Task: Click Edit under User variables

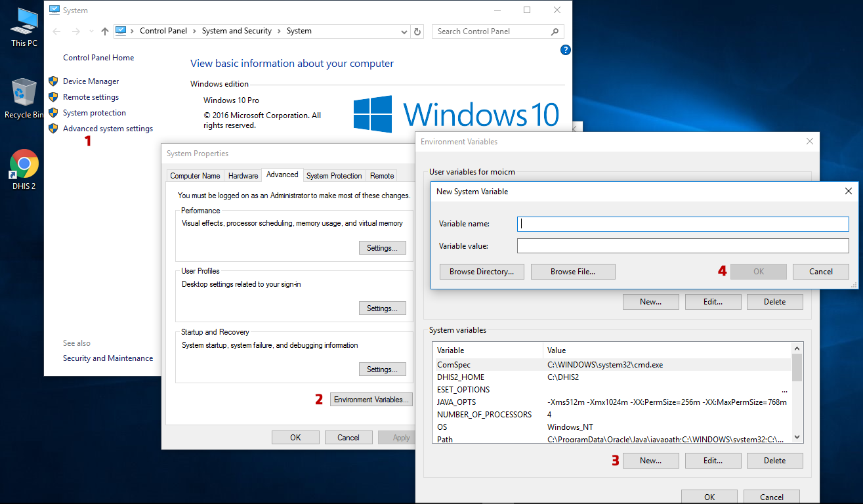Action: 713,302
